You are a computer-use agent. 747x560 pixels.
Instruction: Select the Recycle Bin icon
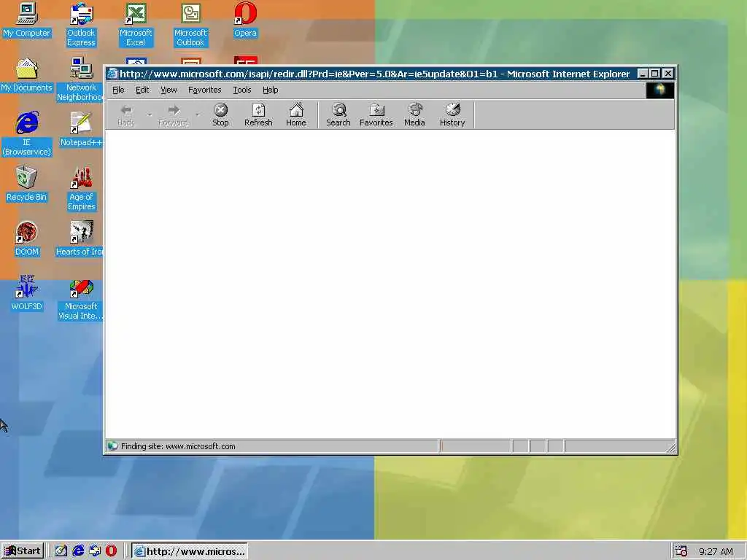click(26, 184)
